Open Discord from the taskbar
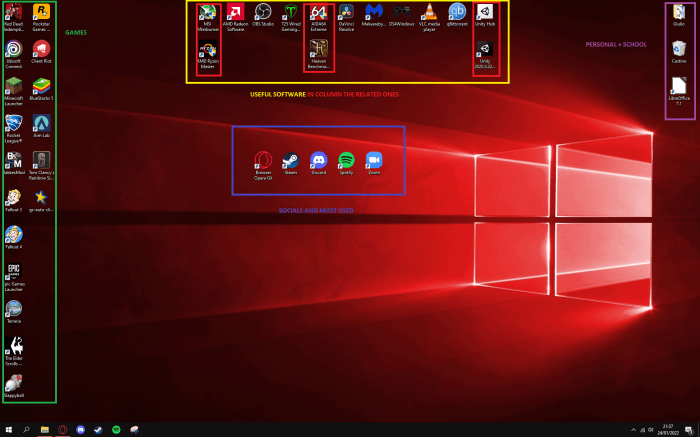Screen dimensions: 700x437 tap(80, 429)
